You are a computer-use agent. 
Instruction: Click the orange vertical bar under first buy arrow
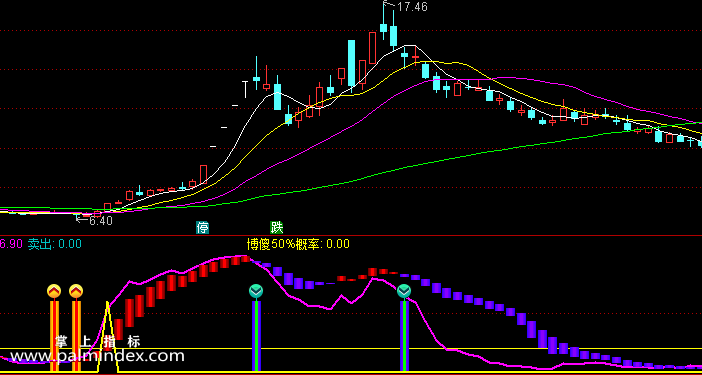tap(54, 336)
